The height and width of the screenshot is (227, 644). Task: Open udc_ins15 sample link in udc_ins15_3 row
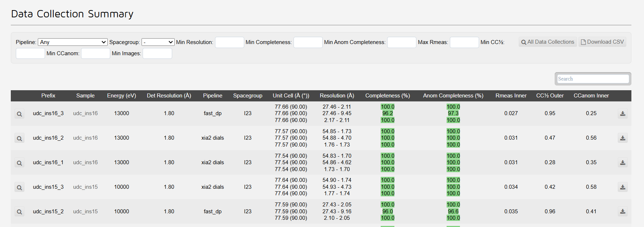point(85,187)
